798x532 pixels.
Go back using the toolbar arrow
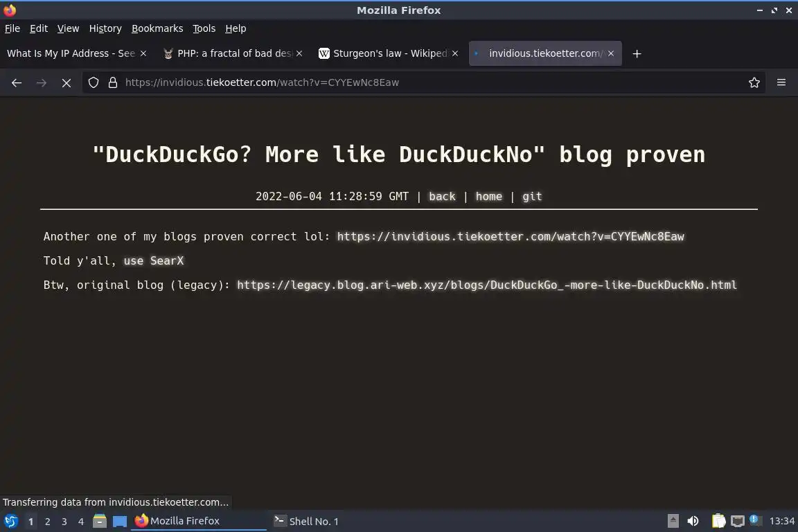tap(17, 82)
